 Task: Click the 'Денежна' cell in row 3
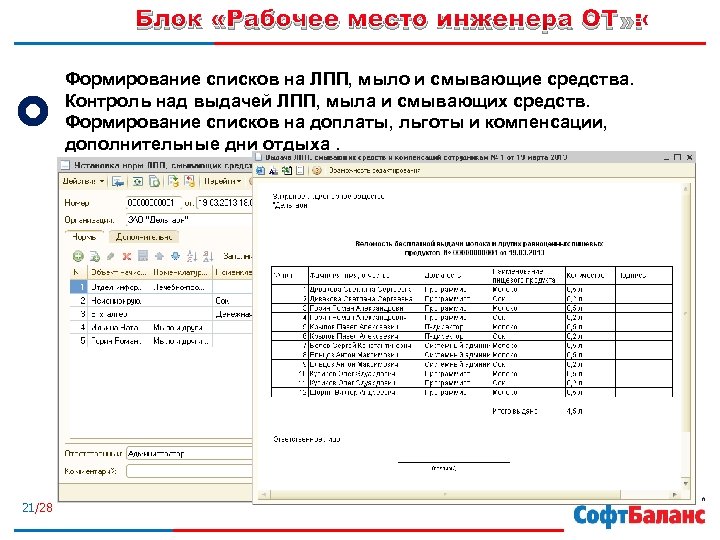pos(233,315)
